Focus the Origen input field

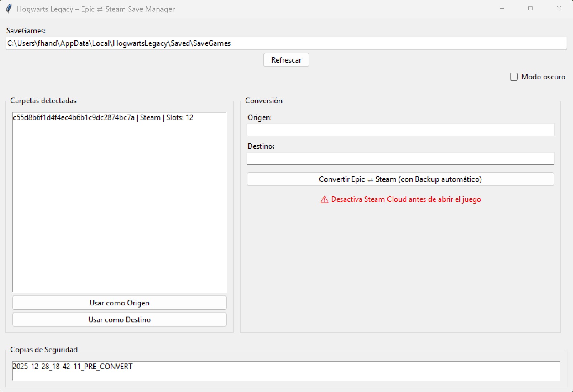tap(400, 130)
